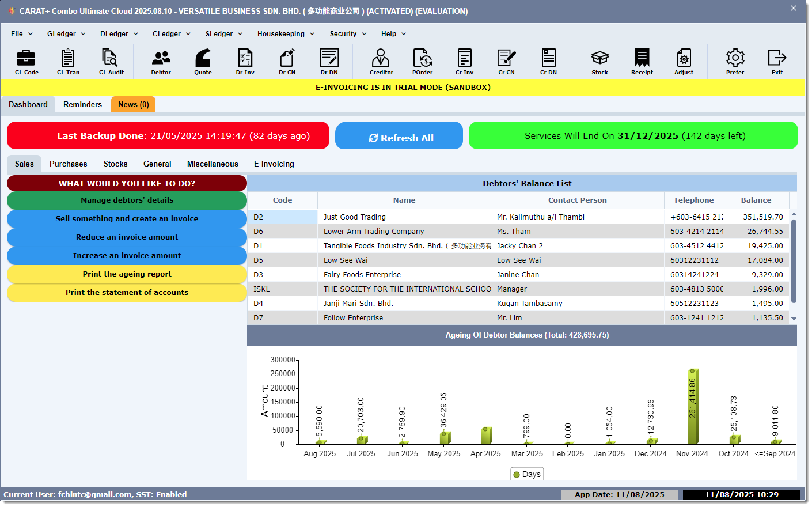Click the Receipt icon
The height and width of the screenshot is (507, 812).
tap(642, 62)
